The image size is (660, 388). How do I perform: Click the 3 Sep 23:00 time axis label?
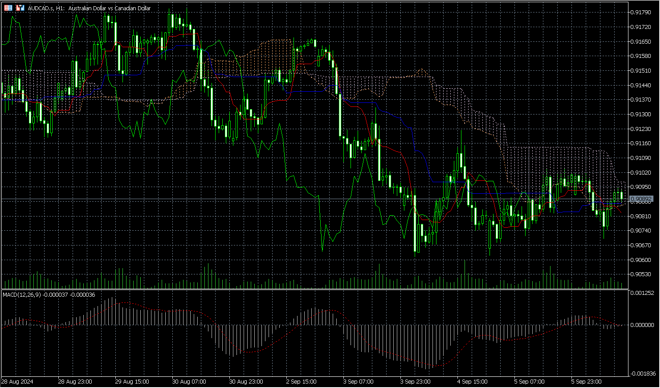[415, 382]
